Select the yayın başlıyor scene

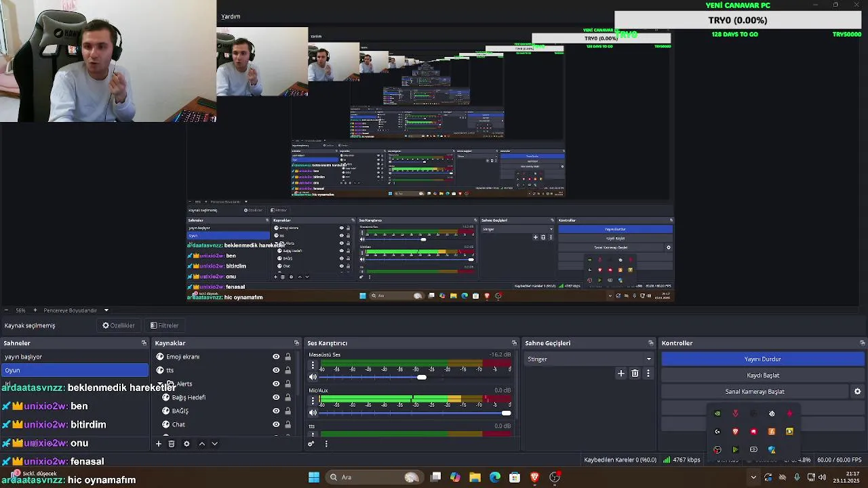point(75,357)
